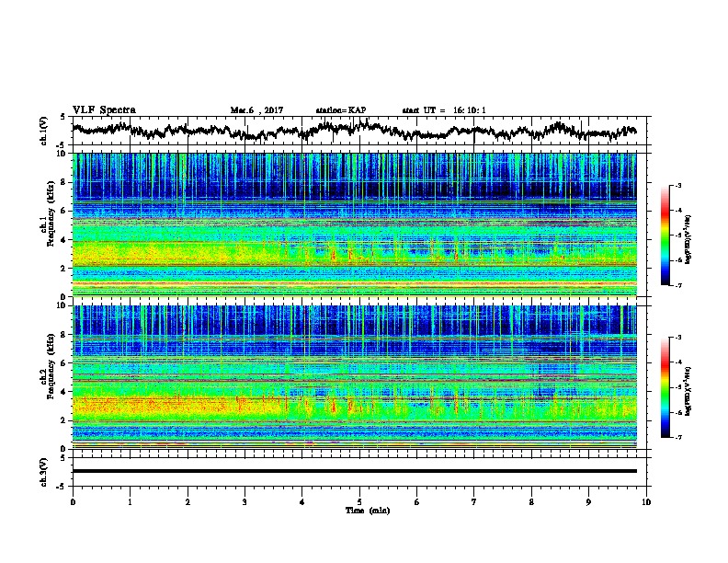The width and height of the screenshot is (728, 563).
Task: Click the "-4" label on ch.2 color bar
Action: click(x=677, y=362)
